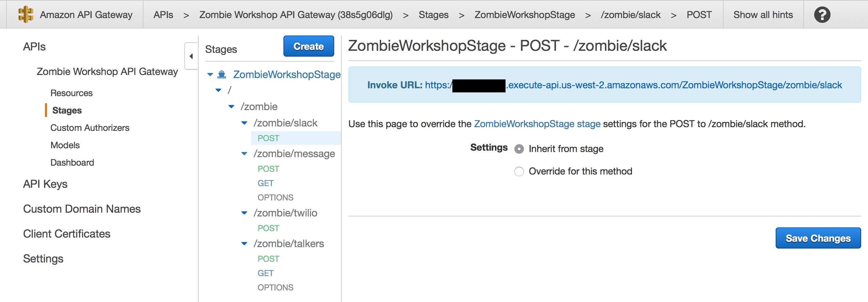The height and width of the screenshot is (302, 868).
Task: Click the APIs heading in sidebar
Action: click(34, 47)
